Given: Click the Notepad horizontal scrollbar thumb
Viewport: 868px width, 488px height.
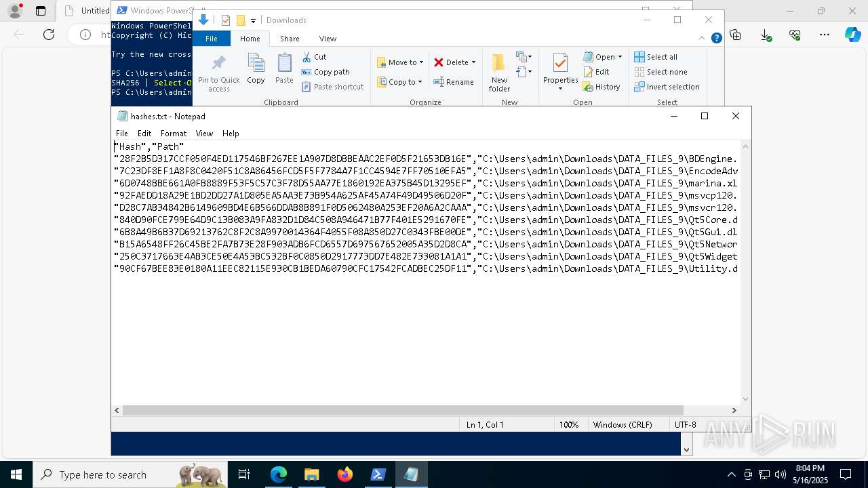Looking at the screenshot, I should [403, 410].
